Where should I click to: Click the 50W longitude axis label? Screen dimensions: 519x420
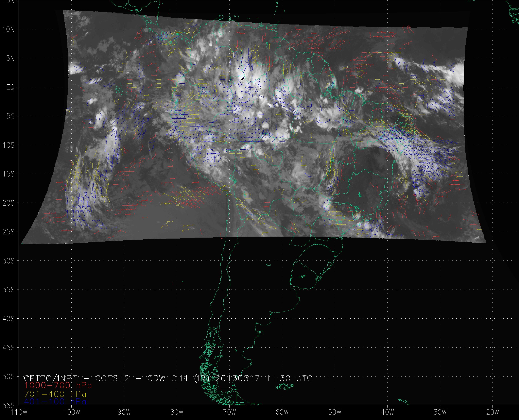point(335,412)
